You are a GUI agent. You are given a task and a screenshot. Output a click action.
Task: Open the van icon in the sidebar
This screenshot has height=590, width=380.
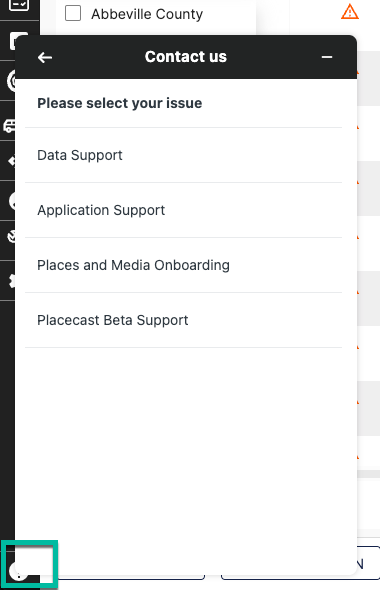(10, 126)
